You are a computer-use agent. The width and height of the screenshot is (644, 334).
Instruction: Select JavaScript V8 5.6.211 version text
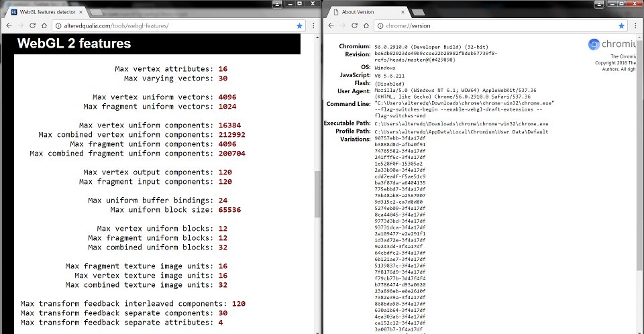tap(389, 76)
